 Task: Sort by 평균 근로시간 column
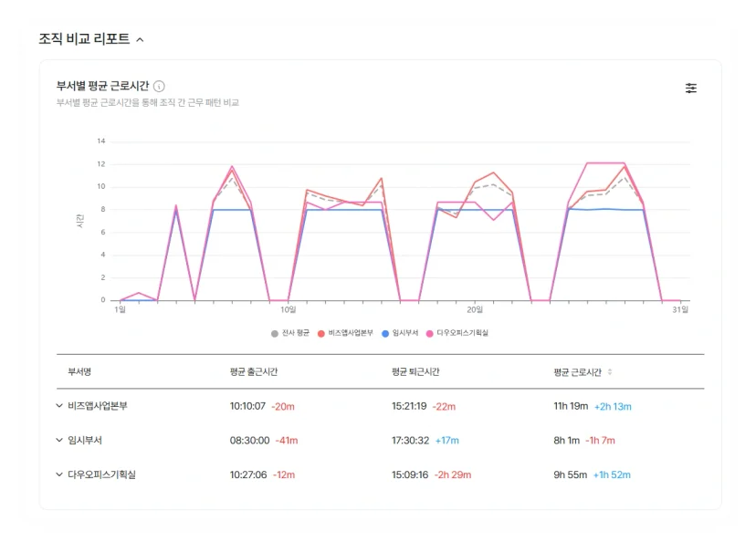pos(610,372)
